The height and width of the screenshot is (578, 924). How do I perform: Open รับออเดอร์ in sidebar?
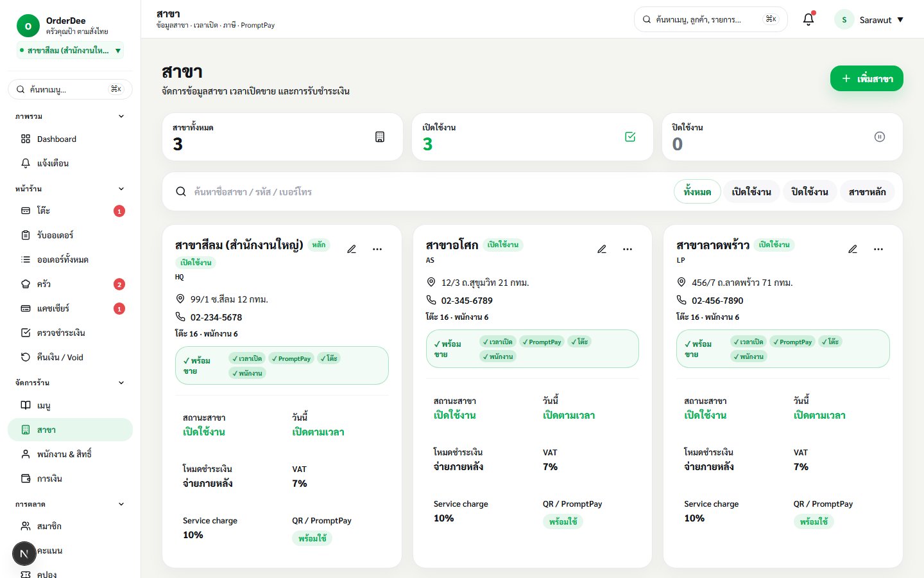point(70,235)
